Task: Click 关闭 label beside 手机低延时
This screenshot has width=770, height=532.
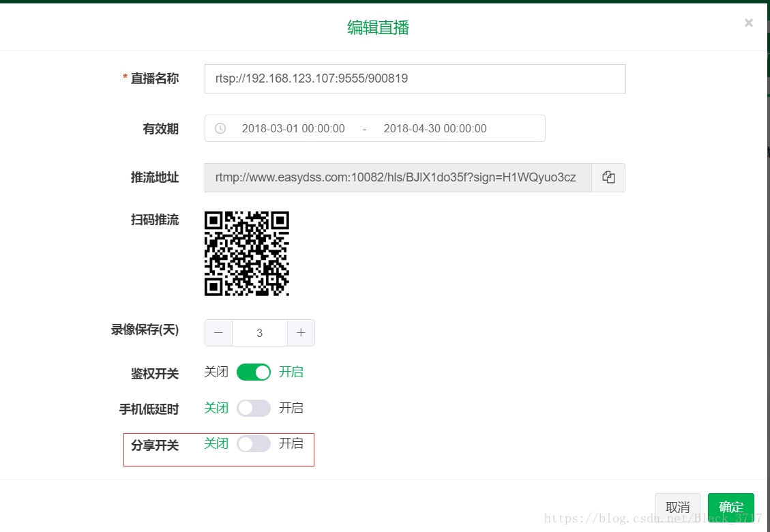Action: pyautogui.click(x=217, y=408)
